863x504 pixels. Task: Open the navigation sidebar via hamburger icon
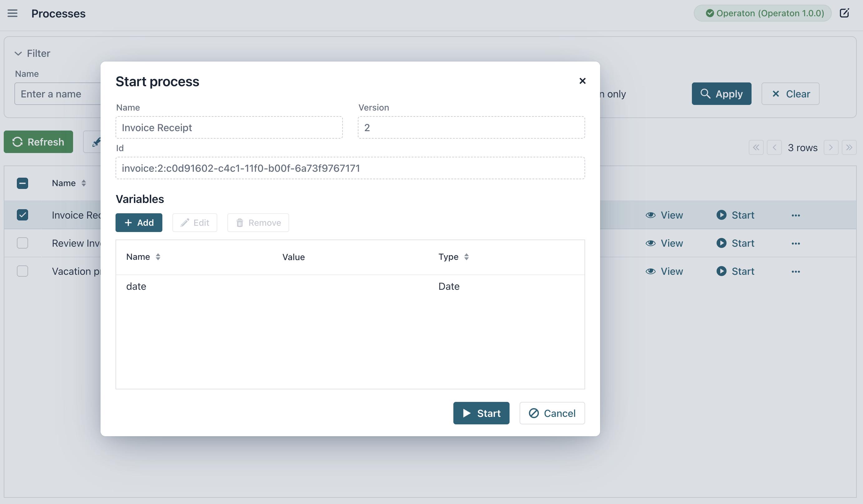[x=13, y=13]
